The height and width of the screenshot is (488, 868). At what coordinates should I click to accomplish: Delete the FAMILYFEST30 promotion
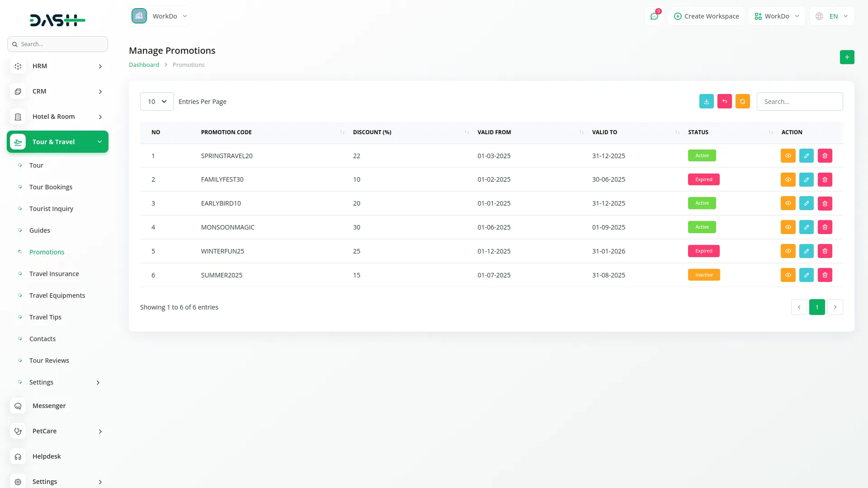[825, 180]
